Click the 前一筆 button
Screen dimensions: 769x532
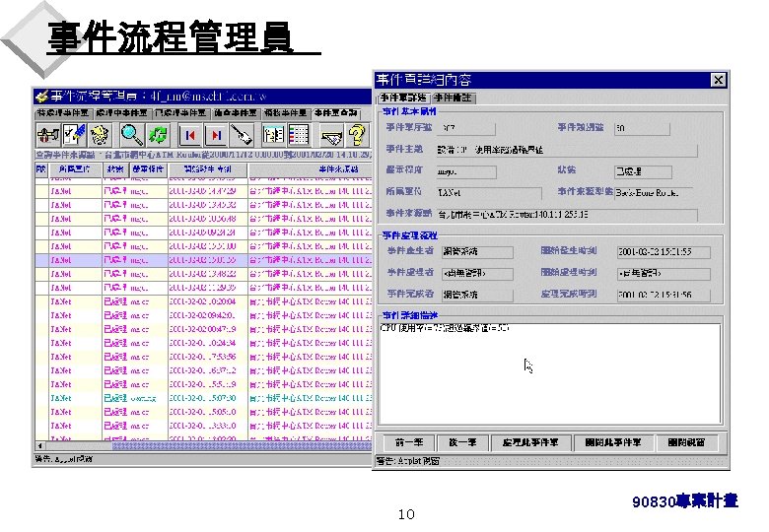pyautogui.click(x=409, y=442)
